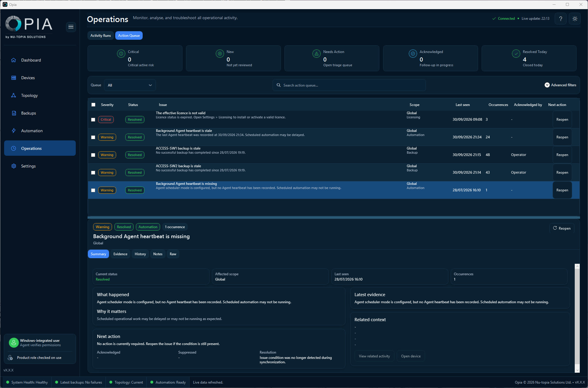
Task: Click Open device button
Action: (x=411, y=356)
